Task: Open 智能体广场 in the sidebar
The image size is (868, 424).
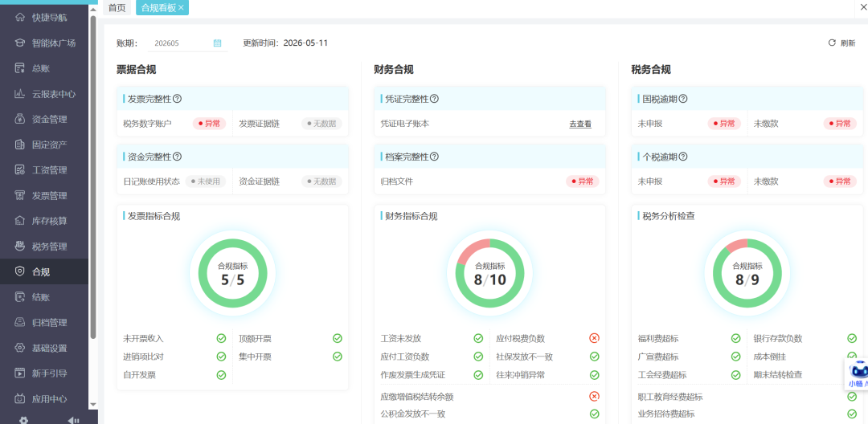Action: coord(44,43)
